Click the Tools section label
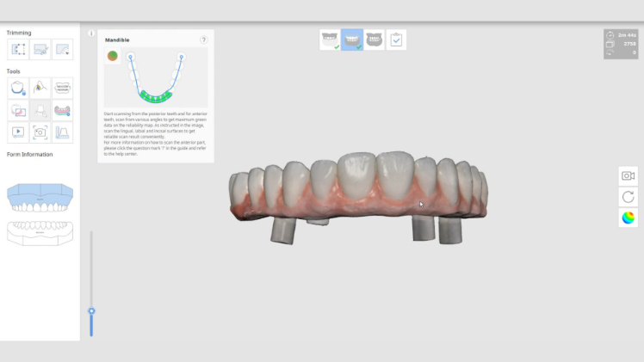Image resolution: width=644 pixels, height=362 pixels. [x=13, y=71]
